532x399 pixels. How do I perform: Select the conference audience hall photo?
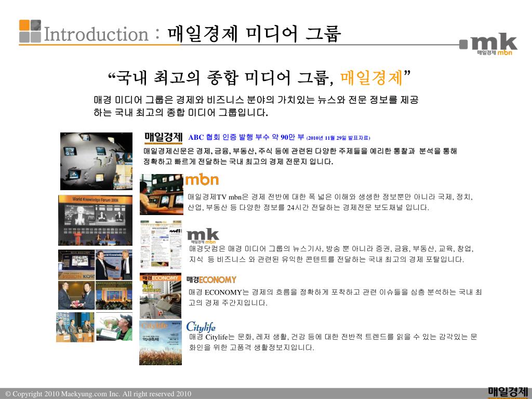click(x=114, y=295)
